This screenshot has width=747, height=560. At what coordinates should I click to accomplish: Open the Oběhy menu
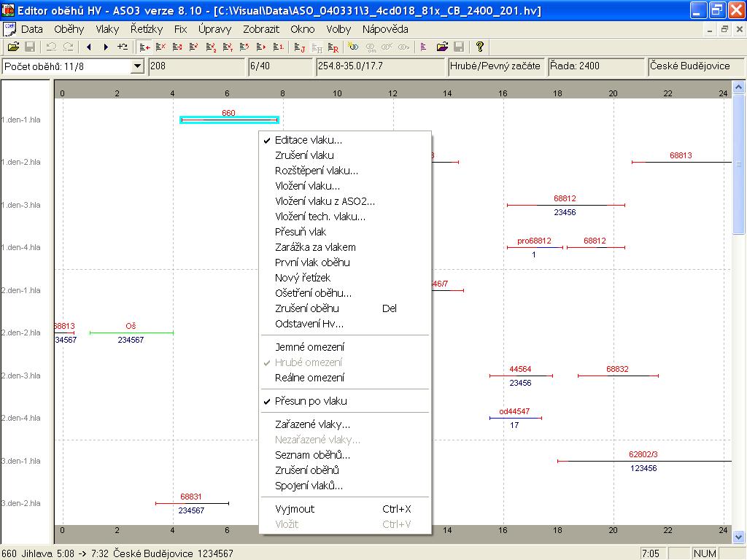(x=69, y=29)
